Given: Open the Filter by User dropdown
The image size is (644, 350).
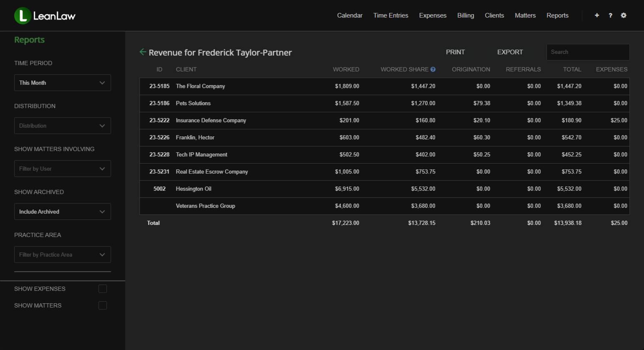Looking at the screenshot, I should click(x=63, y=169).
